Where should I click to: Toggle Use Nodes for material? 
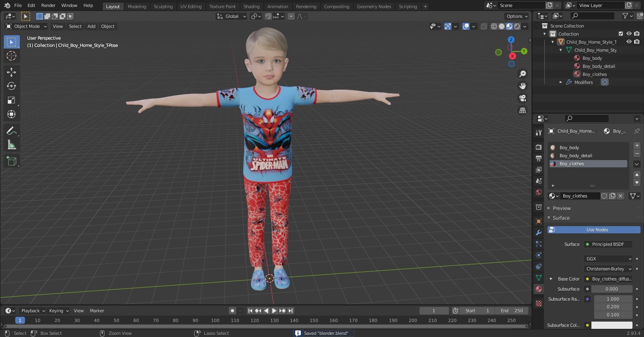pos(594,230)
